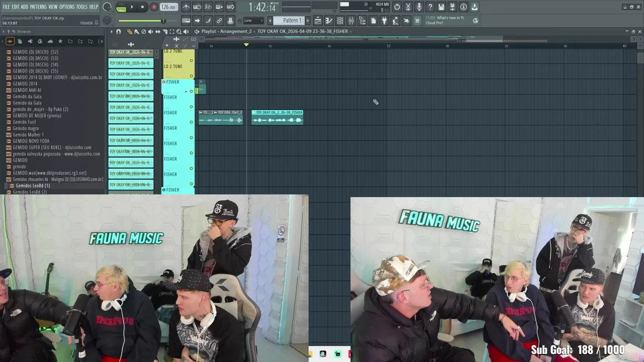Open the globe tab in the Browser
This screenshot has width=644, height=362.
click(40, 41)
